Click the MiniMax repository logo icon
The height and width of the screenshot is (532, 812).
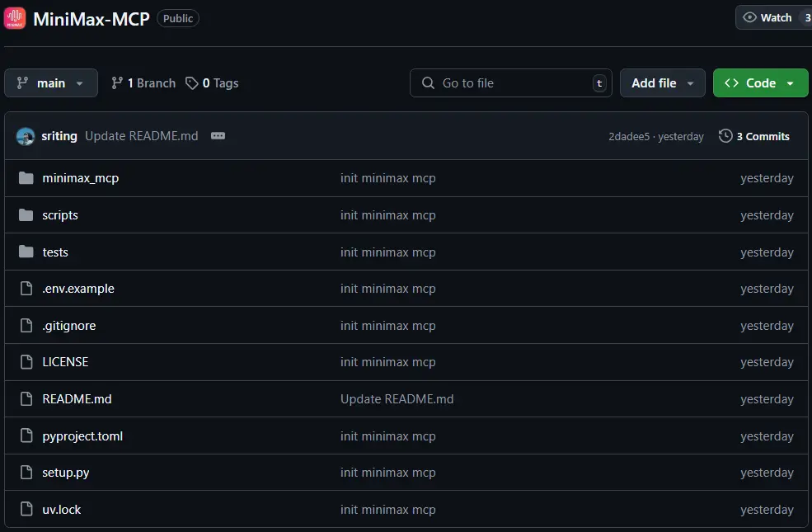[15, 18]
